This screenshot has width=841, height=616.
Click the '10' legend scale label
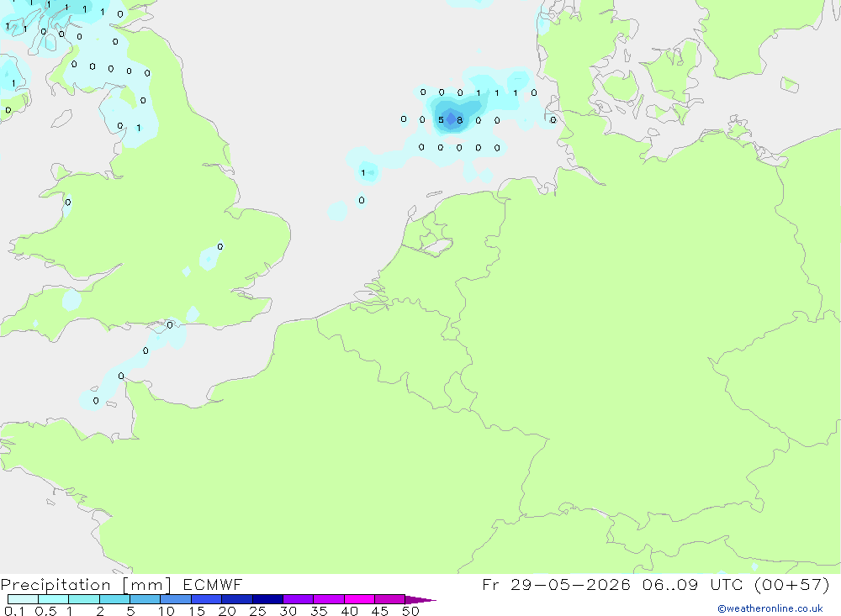click(x=166, y=611)
